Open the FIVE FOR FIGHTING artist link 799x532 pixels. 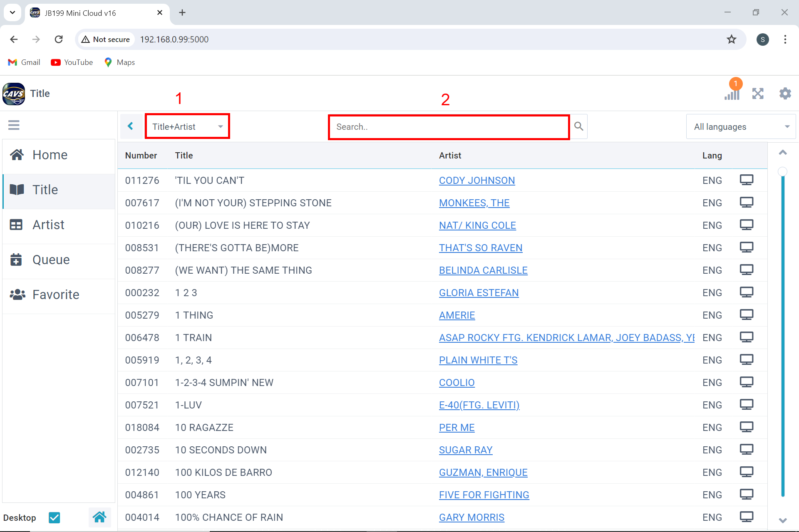pos(484,495)
